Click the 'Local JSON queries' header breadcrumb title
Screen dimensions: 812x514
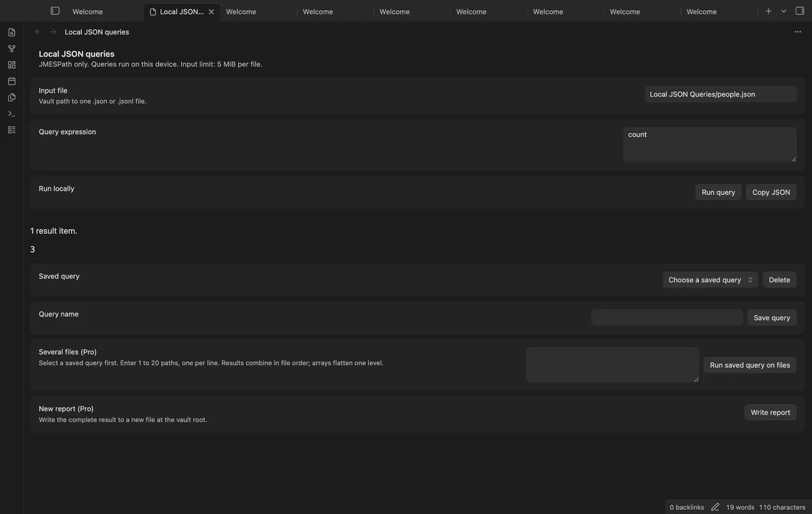97,32
